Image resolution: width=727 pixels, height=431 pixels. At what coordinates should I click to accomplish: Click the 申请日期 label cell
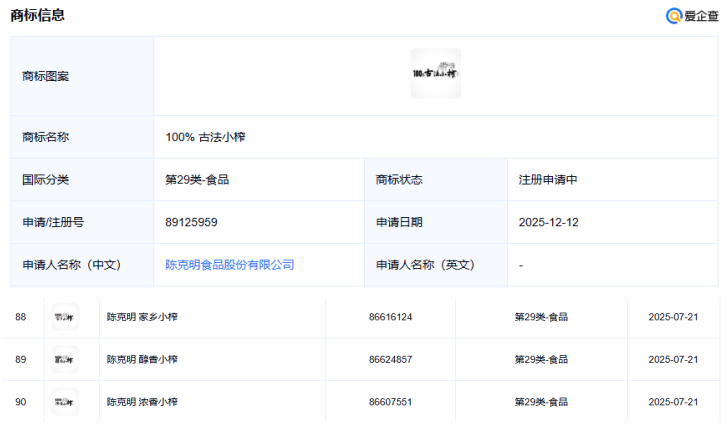click(436, 222)
